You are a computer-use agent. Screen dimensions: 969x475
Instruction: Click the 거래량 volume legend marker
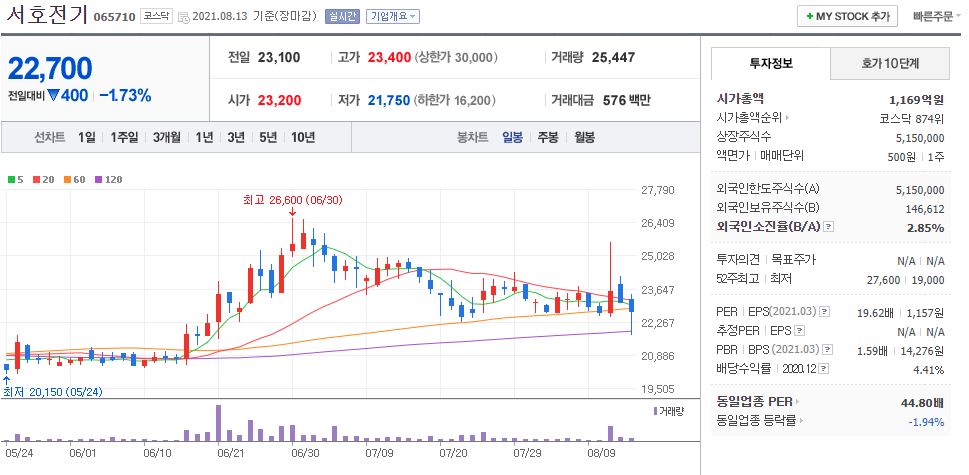click(668, 411)
